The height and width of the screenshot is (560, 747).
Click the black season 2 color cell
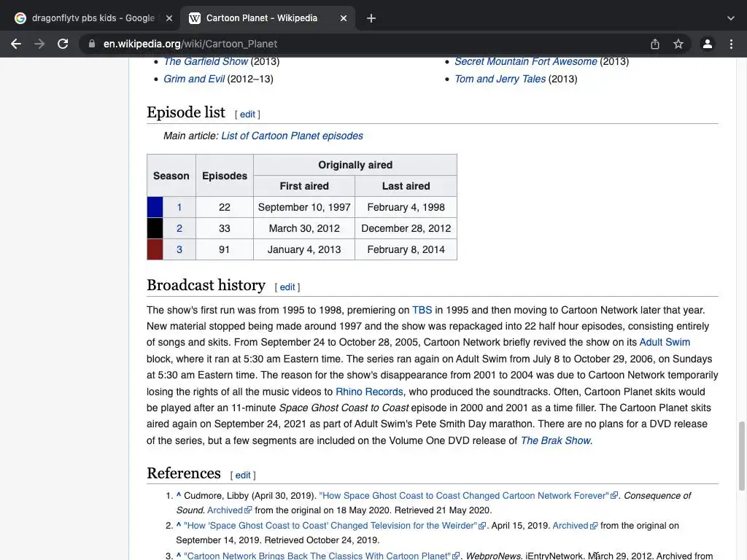pos(155,228)
